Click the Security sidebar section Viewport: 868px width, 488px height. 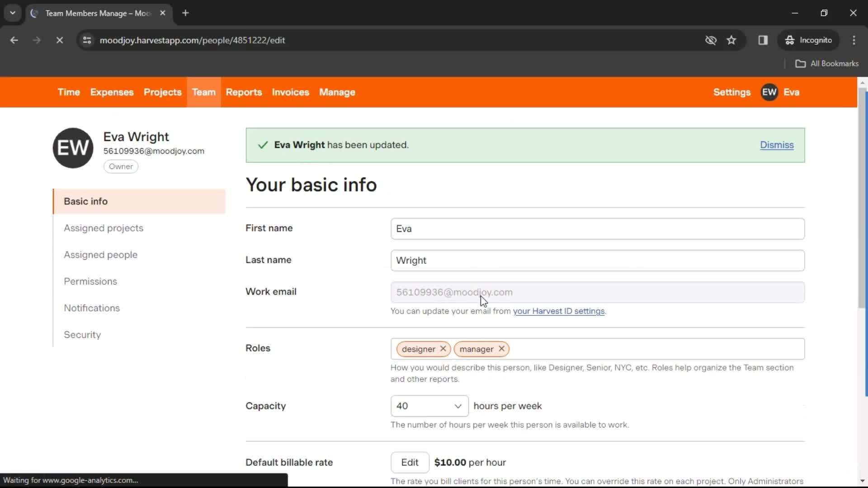[83, 335]
